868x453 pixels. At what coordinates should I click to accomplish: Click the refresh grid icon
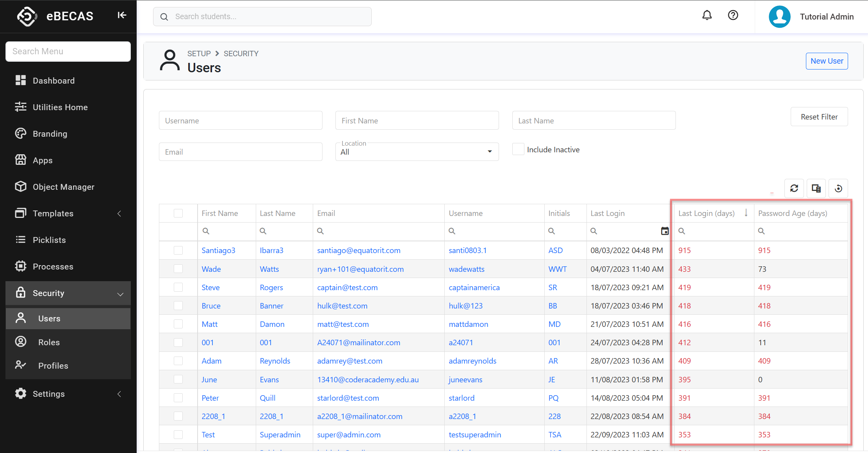pos(794,189)
